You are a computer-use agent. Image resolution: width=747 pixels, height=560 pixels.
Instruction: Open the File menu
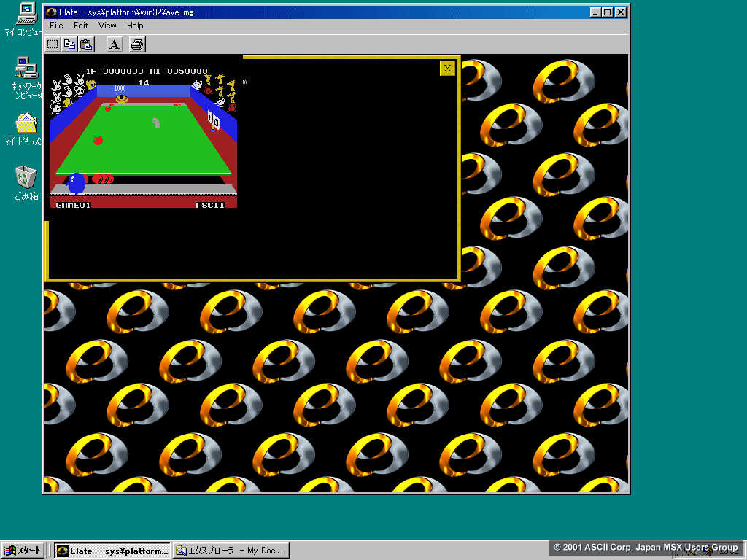pos(56,26)
